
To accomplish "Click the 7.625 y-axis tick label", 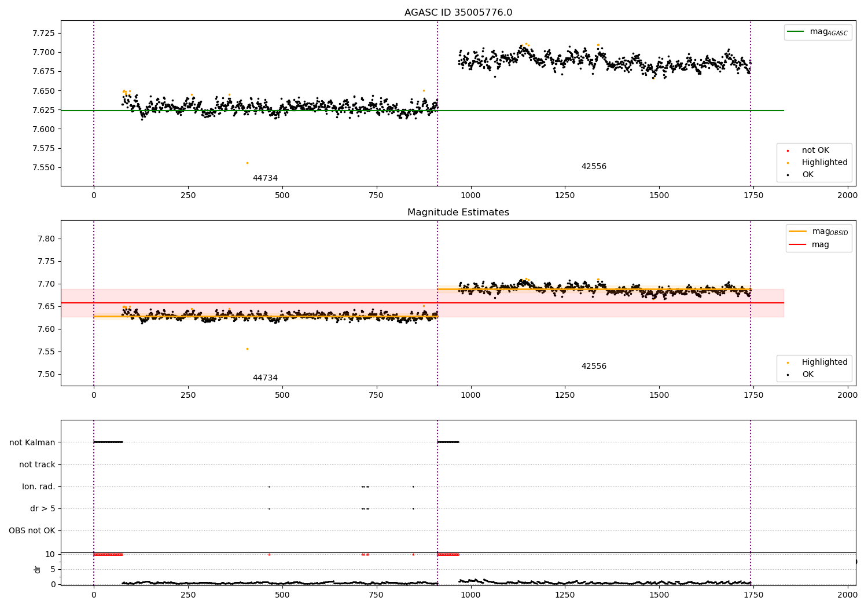I will (43, 110).
